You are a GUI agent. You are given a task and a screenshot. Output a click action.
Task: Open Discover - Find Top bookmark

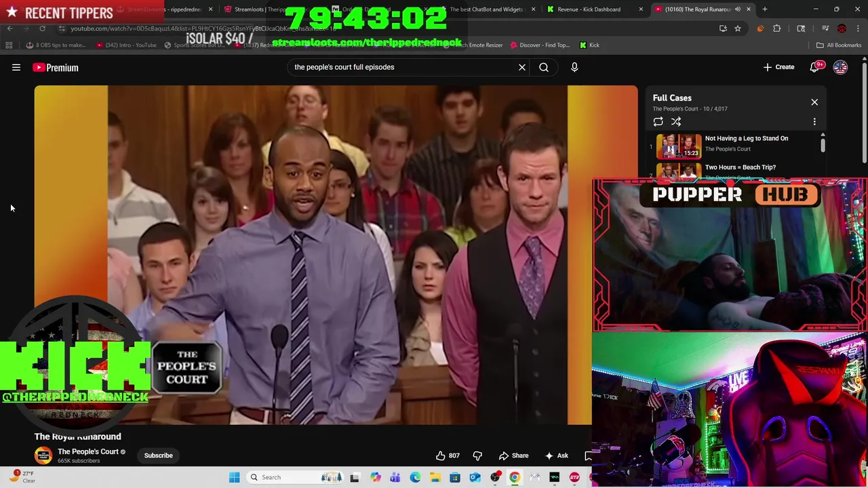tap(538, 45)
